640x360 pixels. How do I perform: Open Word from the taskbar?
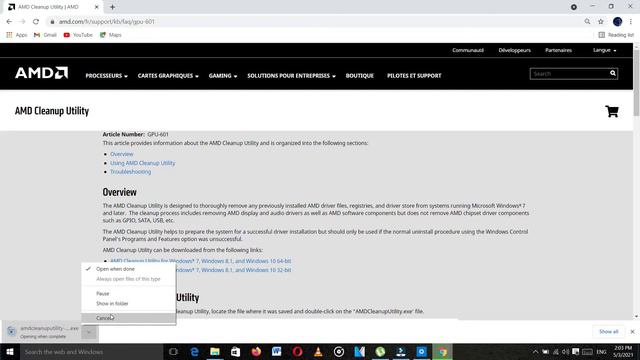click(x=277, y=352)
